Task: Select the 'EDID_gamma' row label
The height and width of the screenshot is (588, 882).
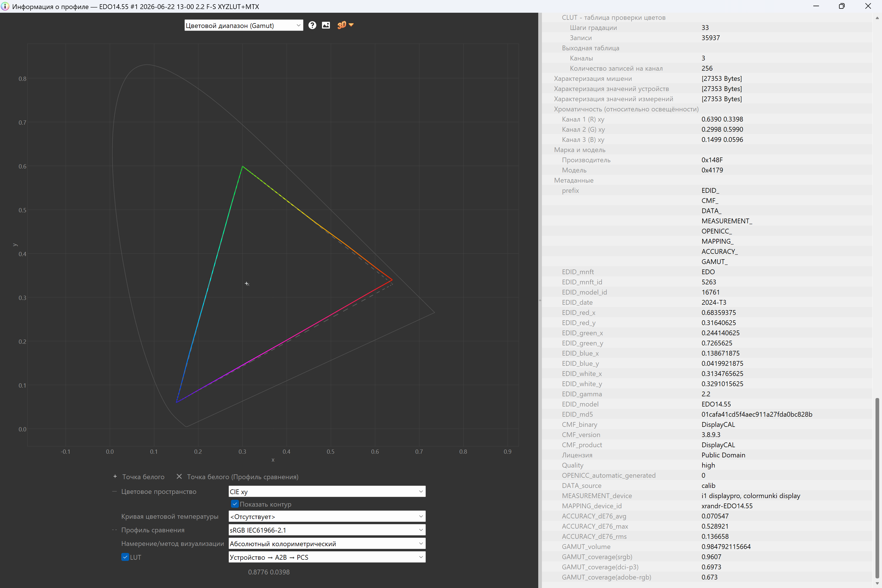Action: pos(582,394)
